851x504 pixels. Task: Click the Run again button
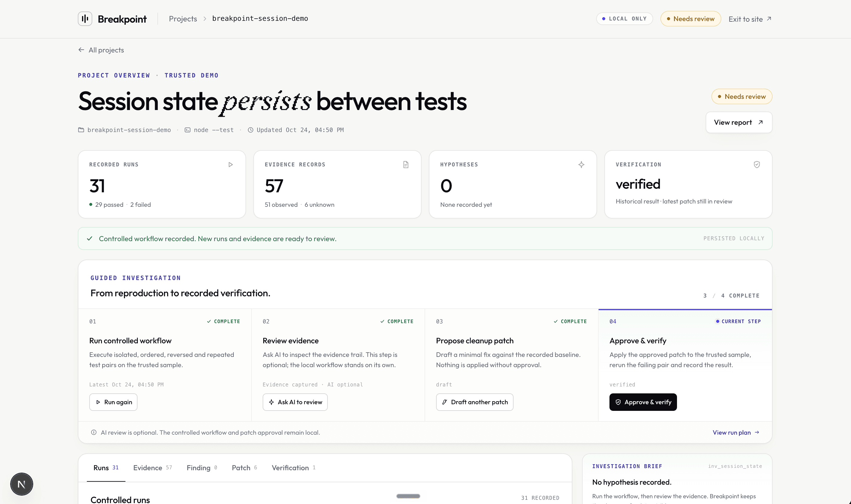click(113, 402)
